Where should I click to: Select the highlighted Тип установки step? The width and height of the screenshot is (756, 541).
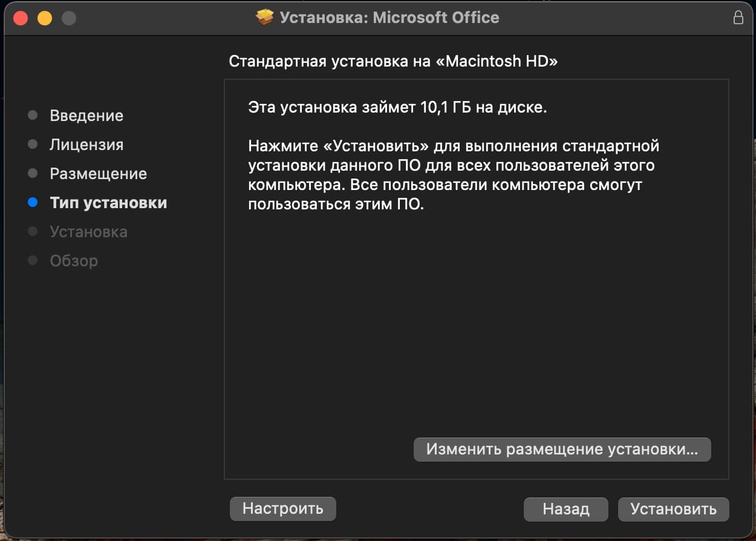coord(108,203)
